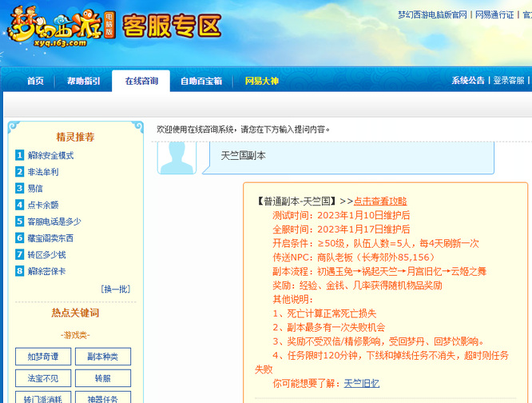Viewport: 532px width, 403px height.
Task: Select recommendation 非法牟利
Action: 43,172
